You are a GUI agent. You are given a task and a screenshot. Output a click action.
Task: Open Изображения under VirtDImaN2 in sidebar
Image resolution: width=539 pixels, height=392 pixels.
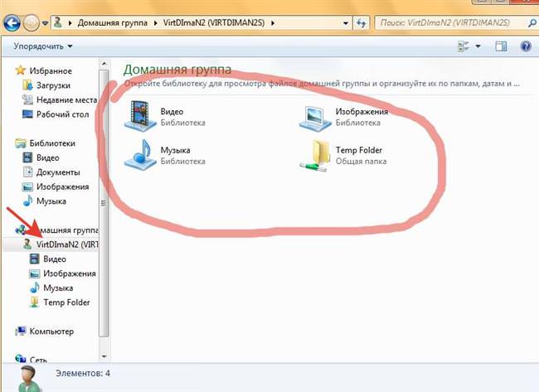tap(70, 273)
